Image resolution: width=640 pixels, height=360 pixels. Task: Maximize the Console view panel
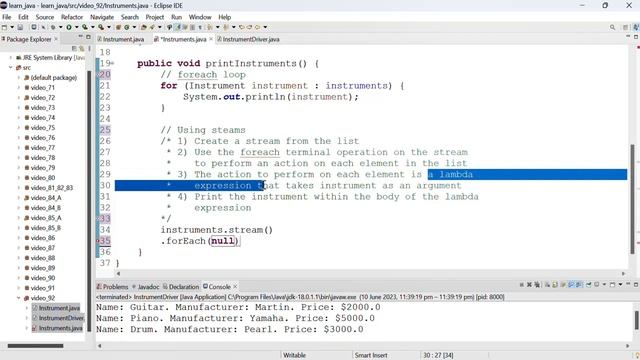(636, 284)
